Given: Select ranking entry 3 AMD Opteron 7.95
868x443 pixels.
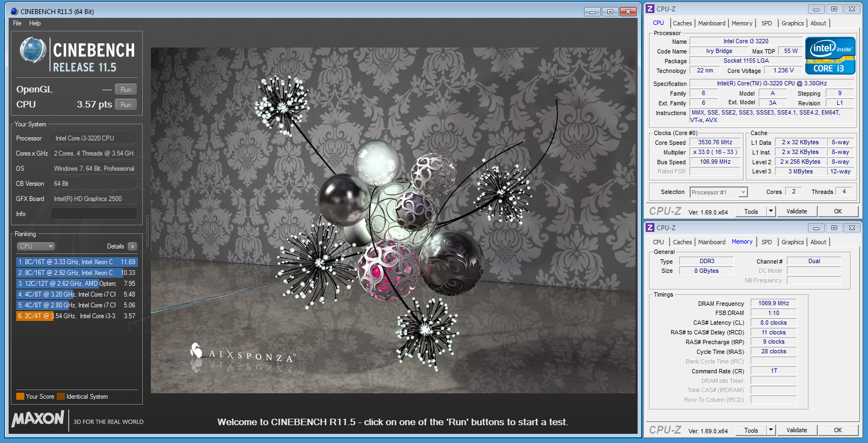Looking at the screenshot, I should pyautogui.click(x=77, y=284).
